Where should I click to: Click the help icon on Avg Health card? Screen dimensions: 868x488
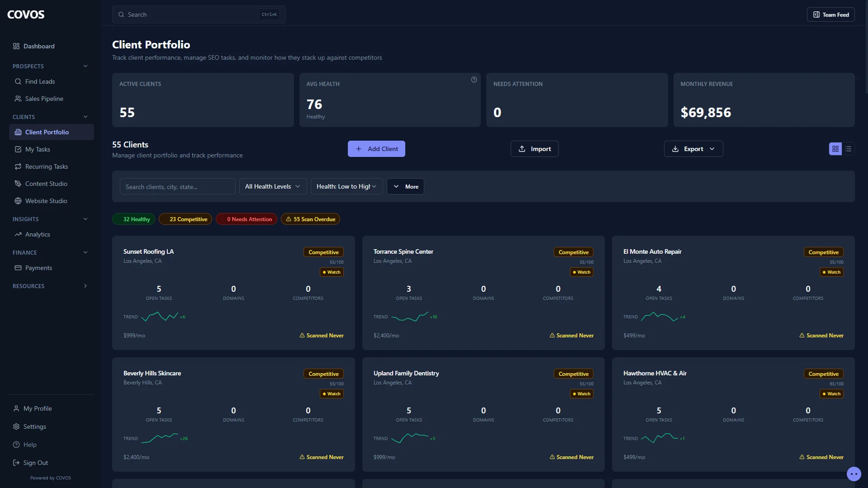(473, 79)
